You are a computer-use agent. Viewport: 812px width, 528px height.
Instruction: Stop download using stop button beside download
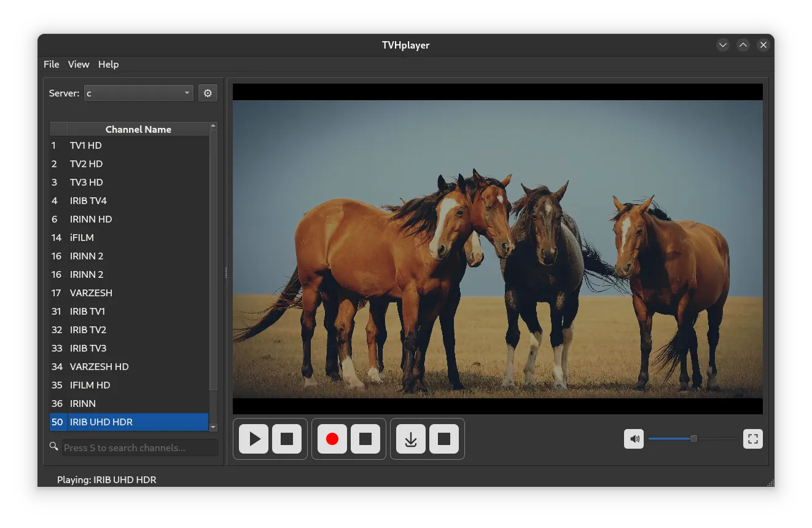click(x=444, y=439)
